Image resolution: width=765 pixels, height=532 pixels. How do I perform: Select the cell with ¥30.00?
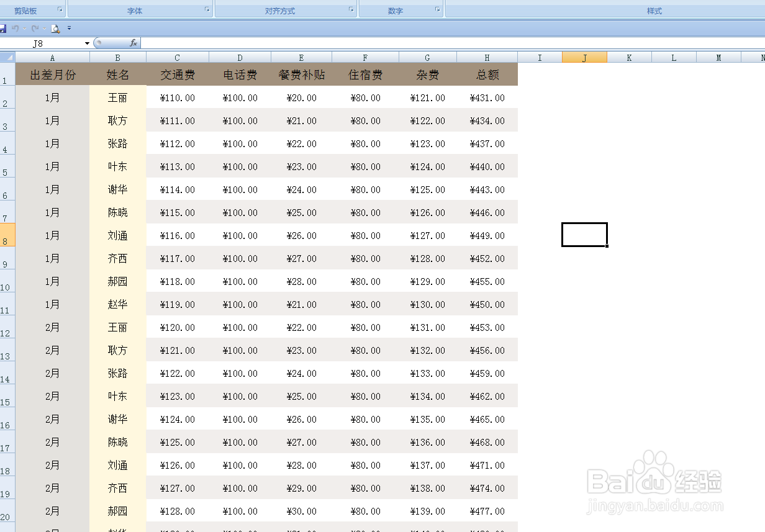(302, 511)
